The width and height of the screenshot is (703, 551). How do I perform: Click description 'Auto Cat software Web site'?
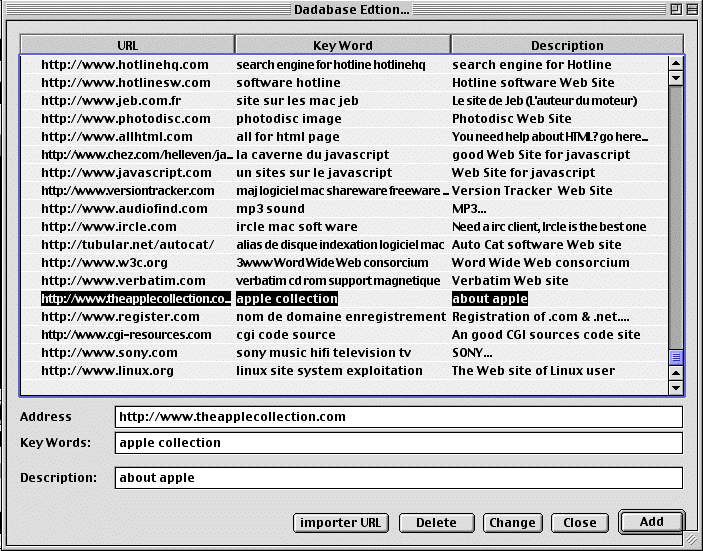pos(537,245)
